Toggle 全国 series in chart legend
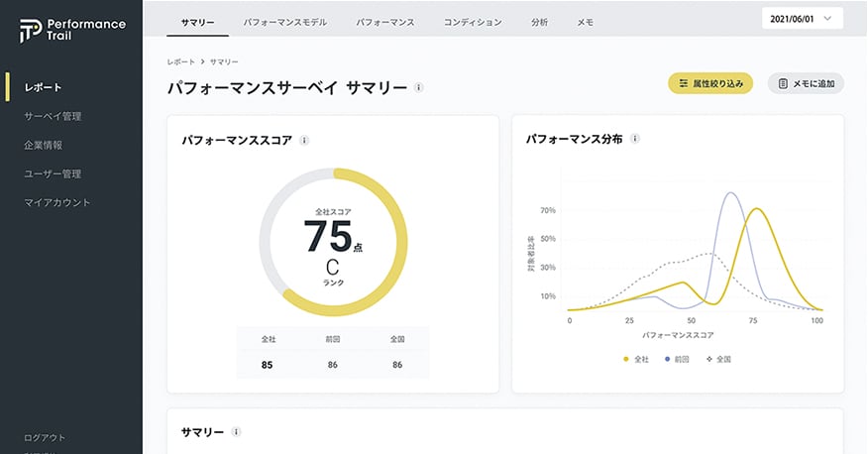868x454 pixels. pyautogui.click(x=718, y=358)
